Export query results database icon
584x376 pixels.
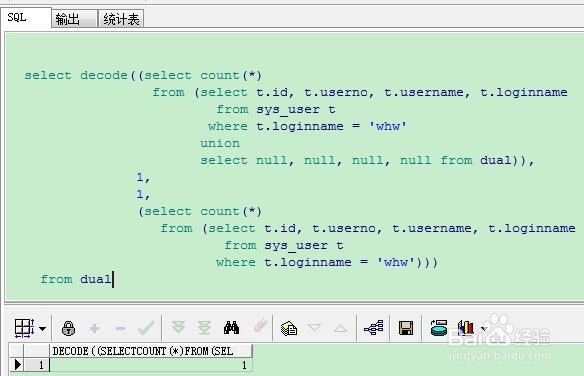click(x=439, y=328)
